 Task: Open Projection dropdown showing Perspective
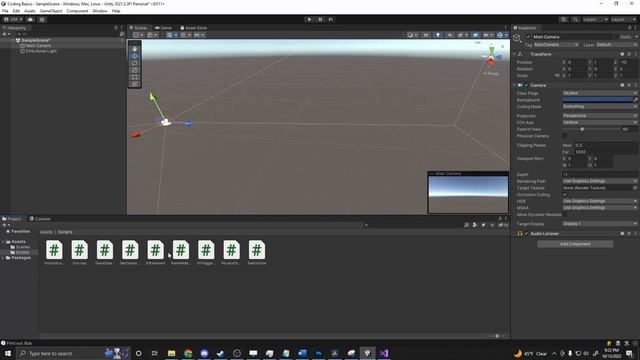pyautogui.click(x=599, y=116)
